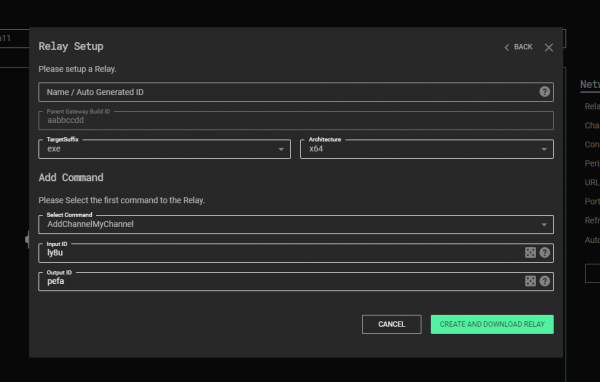The height and width of the screenshot is (382, 600).
Task: Randomize the Input ID with dice icon
Action: pos(530,253)
